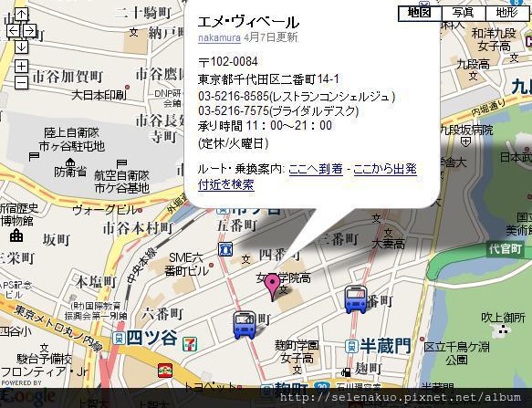Click the 大妻高 school label

tap(389, 244)
